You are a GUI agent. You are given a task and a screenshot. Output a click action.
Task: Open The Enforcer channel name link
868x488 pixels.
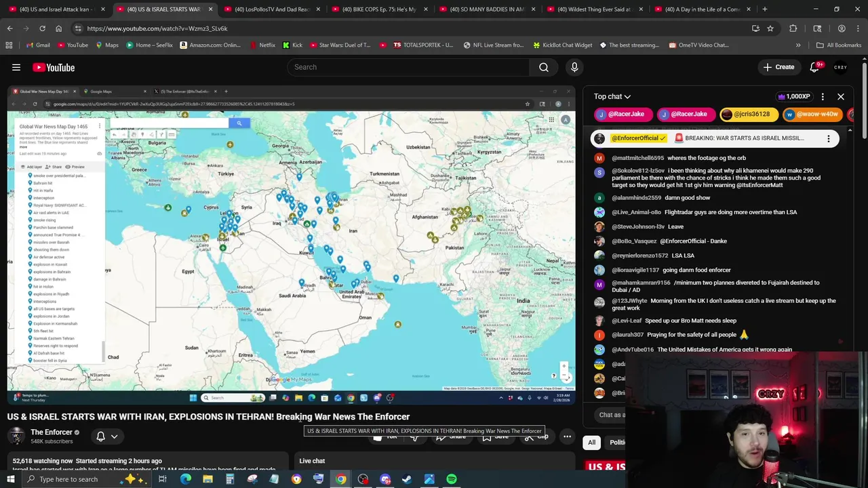click(x=51, y=432)
